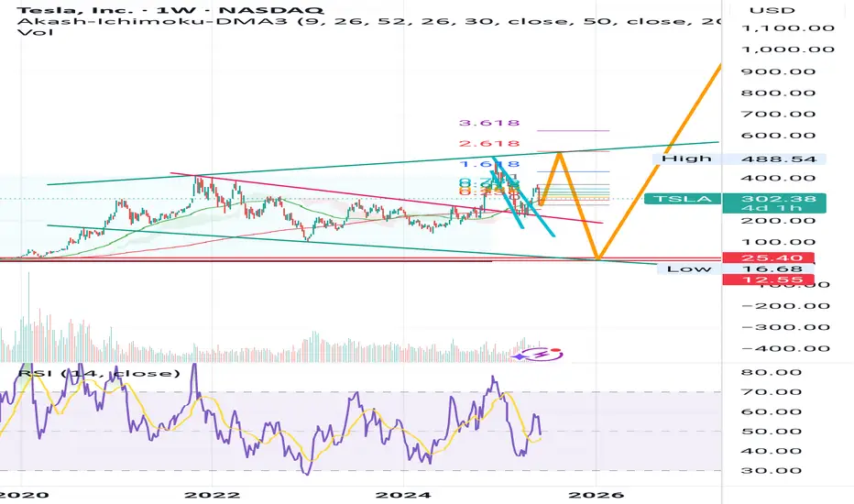Click the current price 302.38 label

(x=778, y=198)
